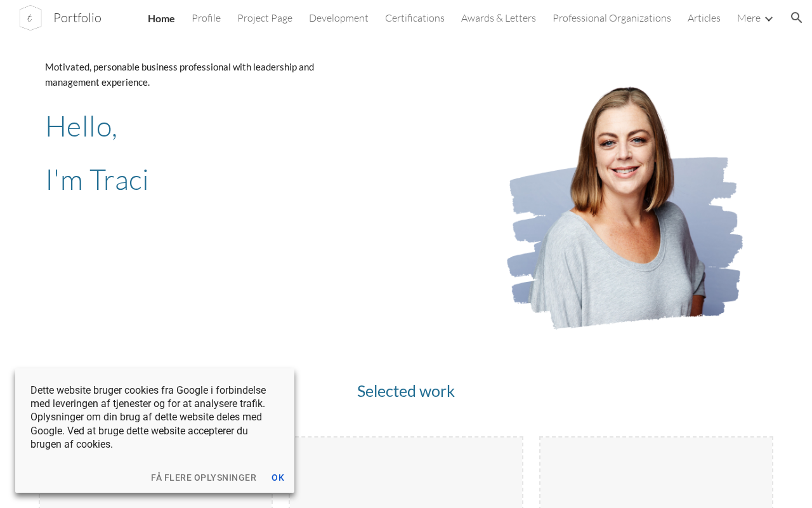812x508 pixels.
Task: Open the Articles nav link
Action: click(704, 18)
